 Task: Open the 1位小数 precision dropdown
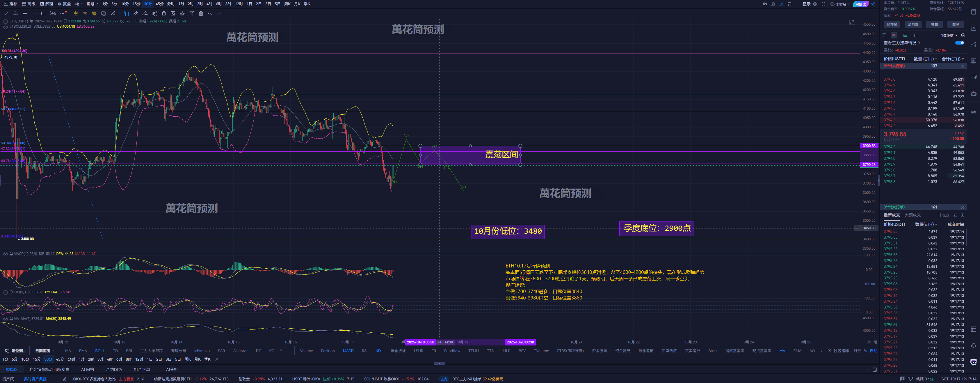click(x=949, y=36)
